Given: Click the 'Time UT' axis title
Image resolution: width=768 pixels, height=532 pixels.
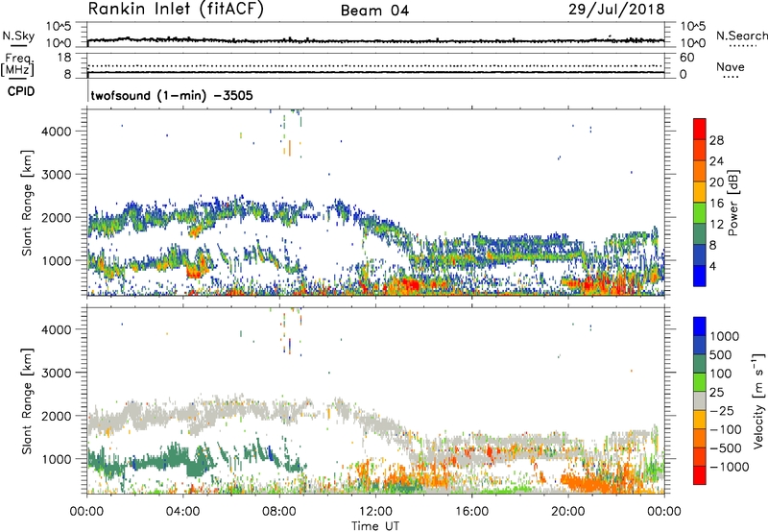Looking at the screenshot, I should click(x=375, y=526).
